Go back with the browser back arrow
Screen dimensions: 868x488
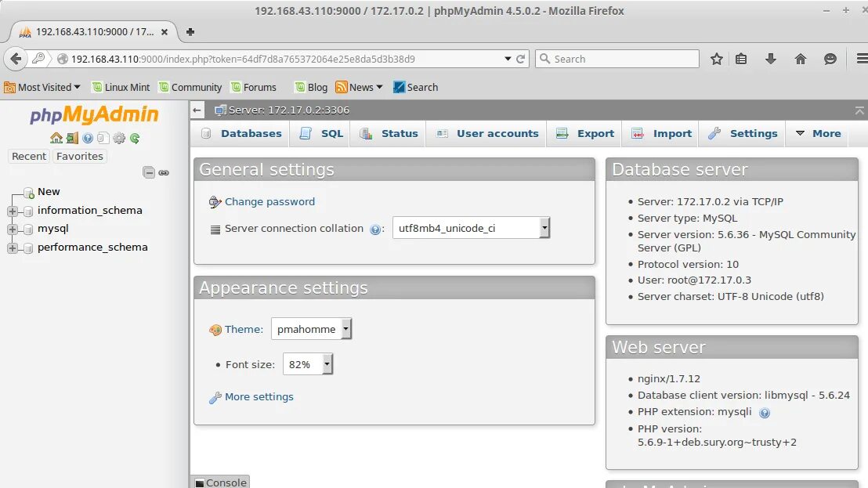[16, 59]
